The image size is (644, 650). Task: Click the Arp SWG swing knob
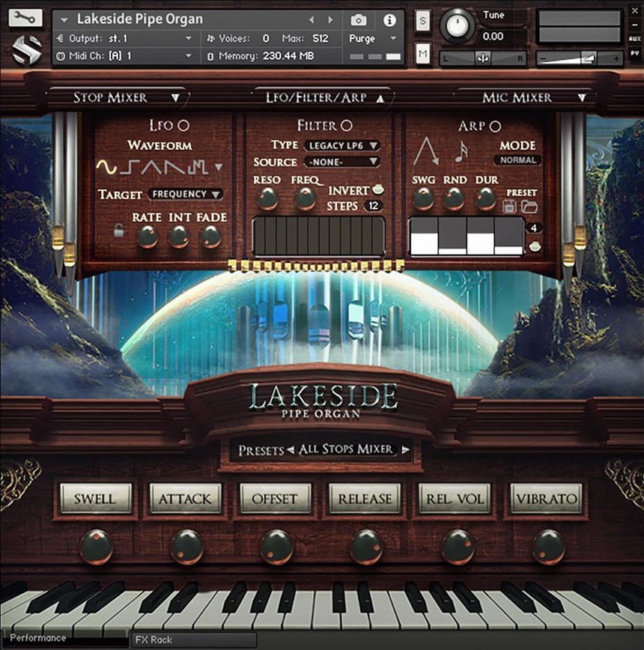click(424, 198)
